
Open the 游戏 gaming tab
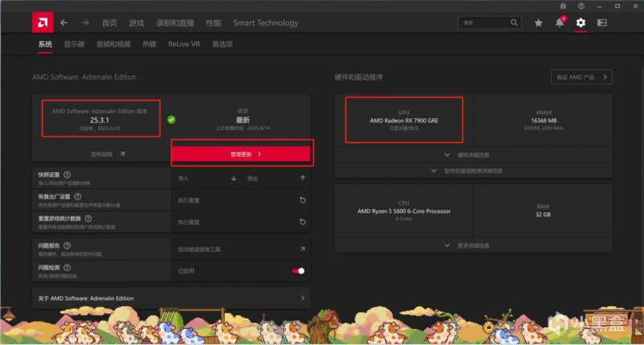136,23
